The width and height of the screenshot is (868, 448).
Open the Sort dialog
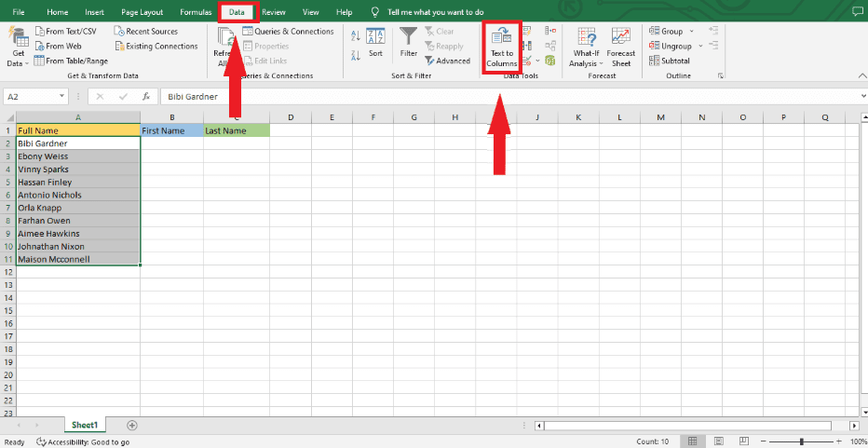point(376,43)
